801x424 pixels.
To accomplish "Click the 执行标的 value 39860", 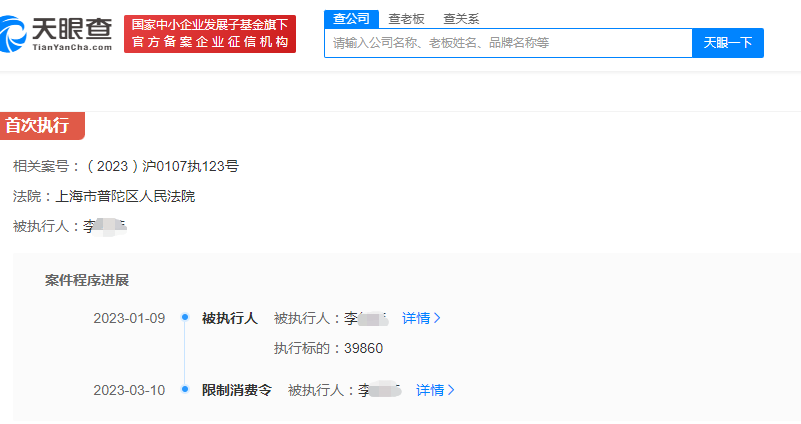I will tap(364, 348).
